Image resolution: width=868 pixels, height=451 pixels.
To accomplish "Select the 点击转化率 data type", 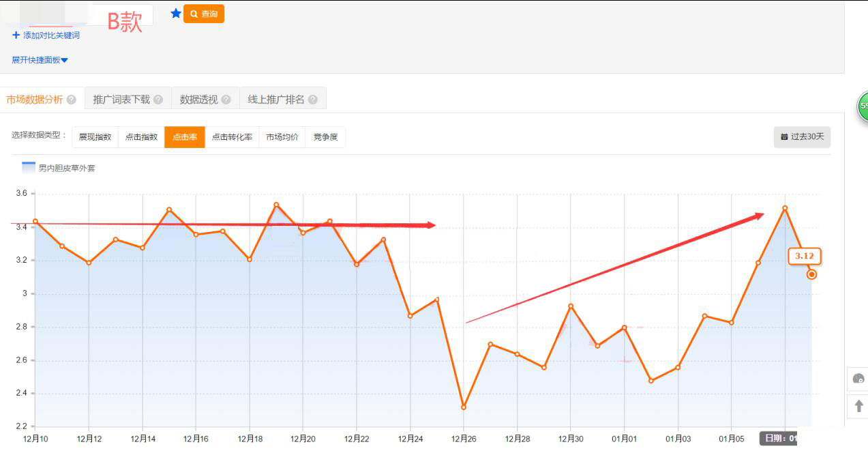I will (x=232, y=137).
